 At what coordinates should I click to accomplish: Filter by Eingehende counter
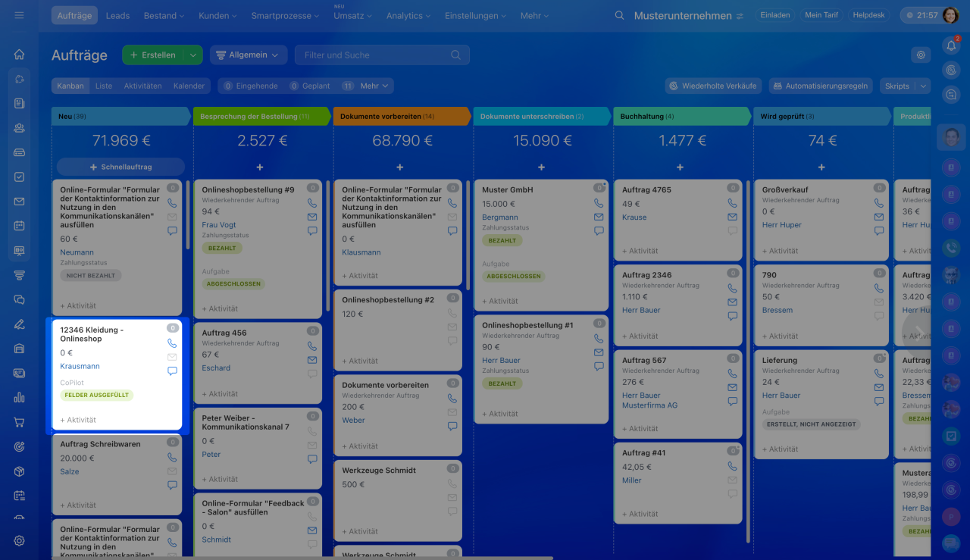point(251,86)
